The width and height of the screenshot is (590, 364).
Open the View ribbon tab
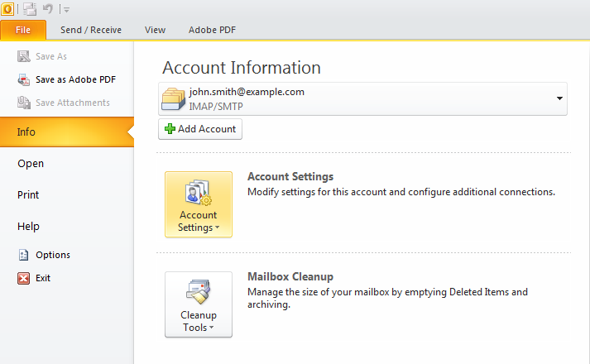pyautogui.click(x=155, y=30)
